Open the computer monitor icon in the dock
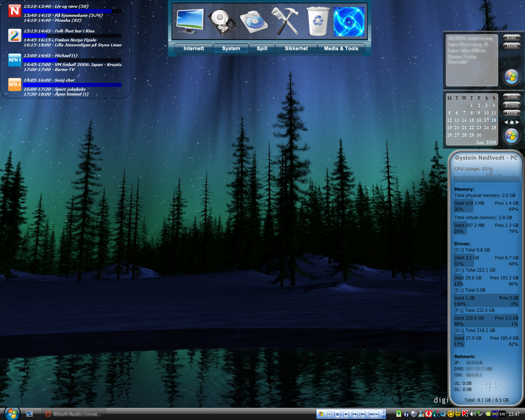 [190, 22]
